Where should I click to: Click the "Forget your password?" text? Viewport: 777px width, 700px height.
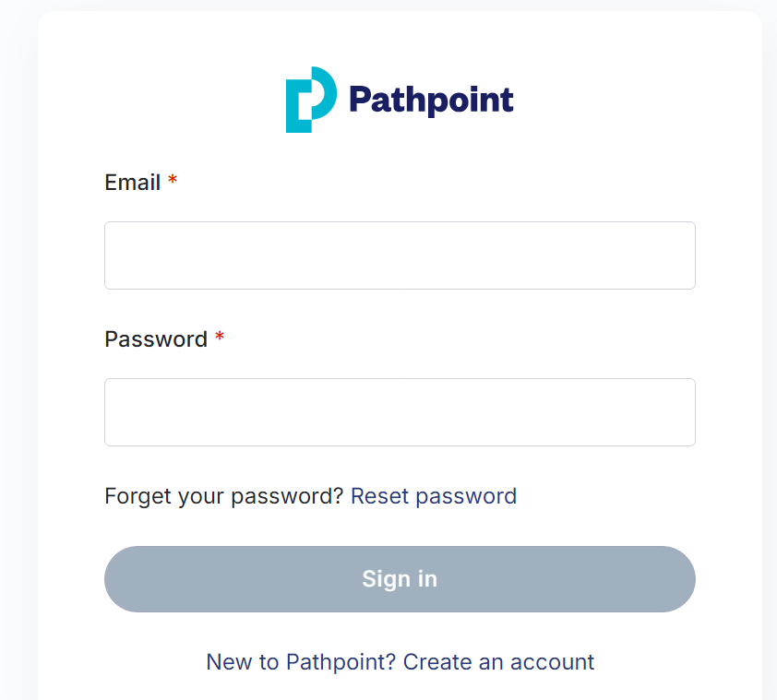click(224, 496)
